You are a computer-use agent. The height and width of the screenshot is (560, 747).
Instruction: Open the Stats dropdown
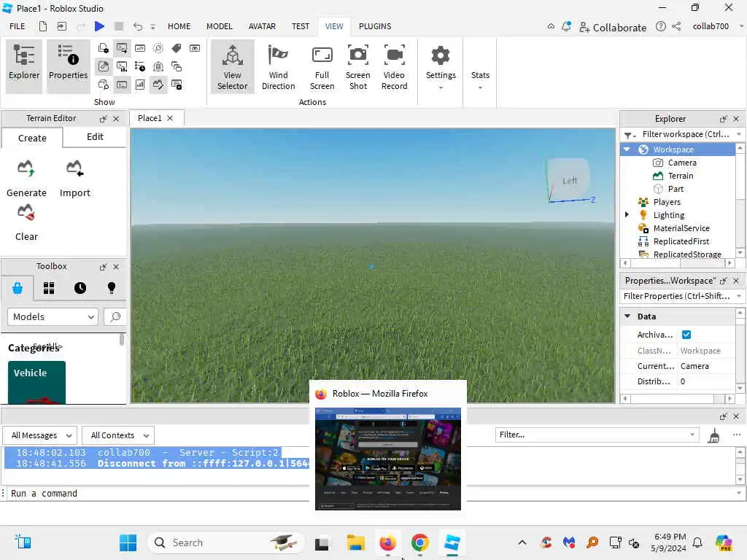pyautogui.click(x=480, y=80)
